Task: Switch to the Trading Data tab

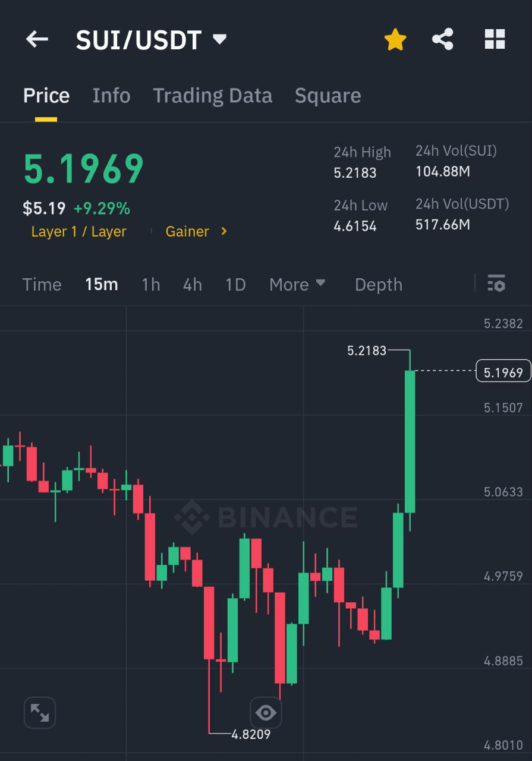Action: pos(213,96)
